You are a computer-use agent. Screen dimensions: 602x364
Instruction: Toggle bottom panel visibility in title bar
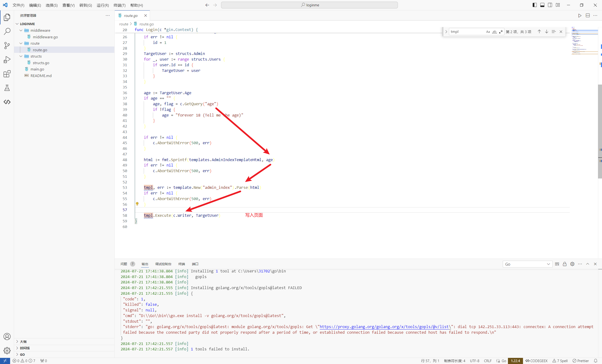coord(542,5)
